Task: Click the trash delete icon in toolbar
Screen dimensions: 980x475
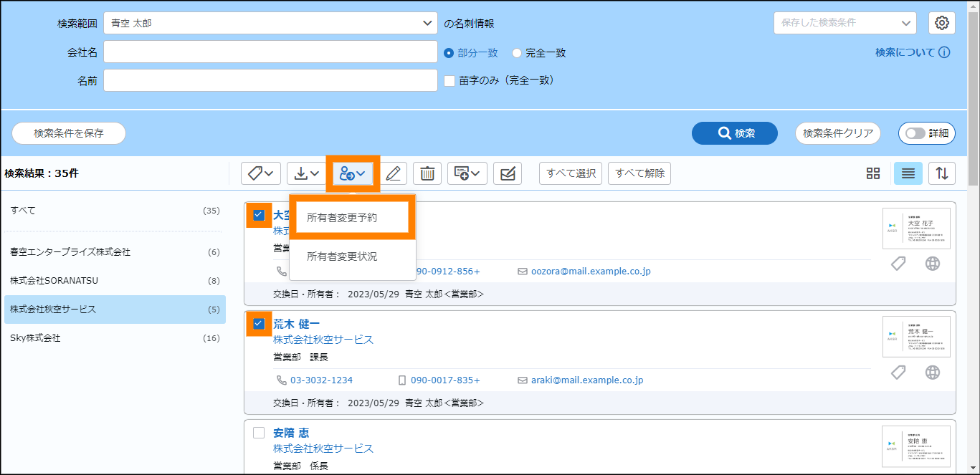Action: point(427,173)
